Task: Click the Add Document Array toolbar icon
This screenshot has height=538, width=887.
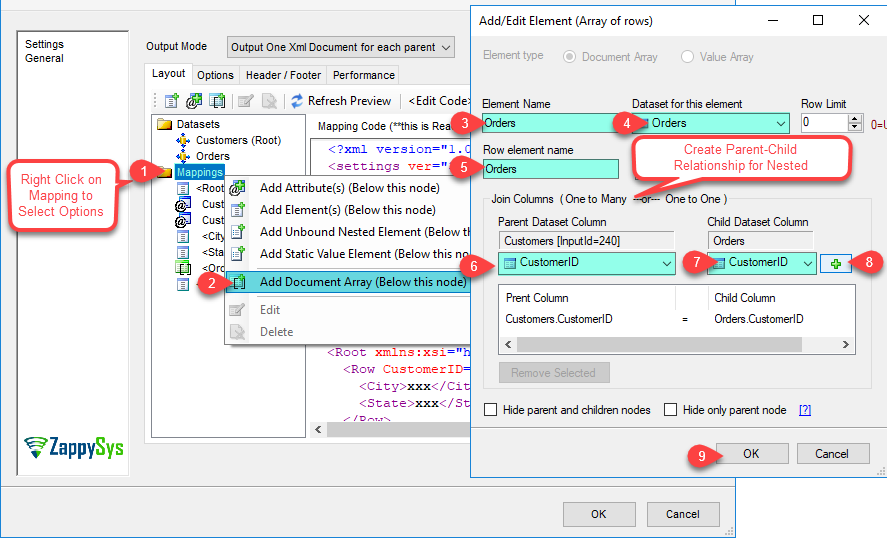Action: coord(217,101)
